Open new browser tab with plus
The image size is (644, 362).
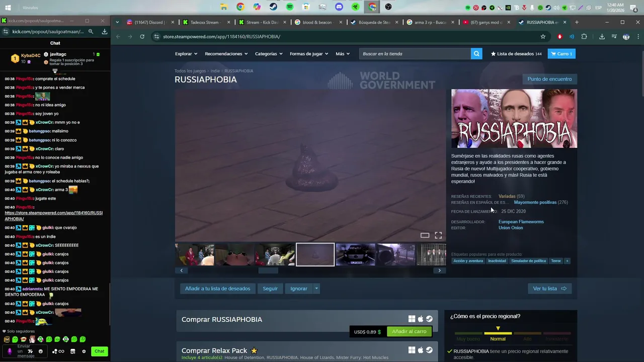coord(577,22)
